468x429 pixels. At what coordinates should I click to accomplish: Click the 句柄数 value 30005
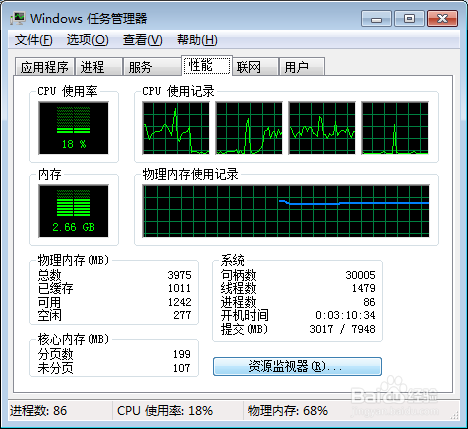point(360,275)
